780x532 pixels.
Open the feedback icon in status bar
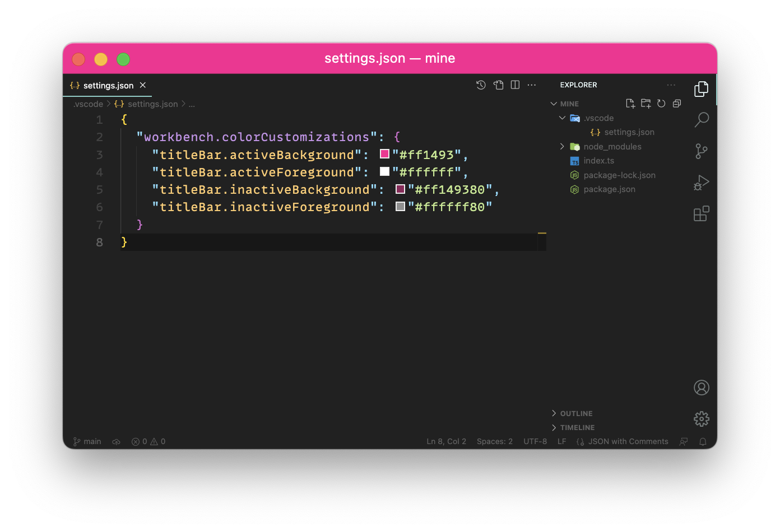[x=684, y=441]
